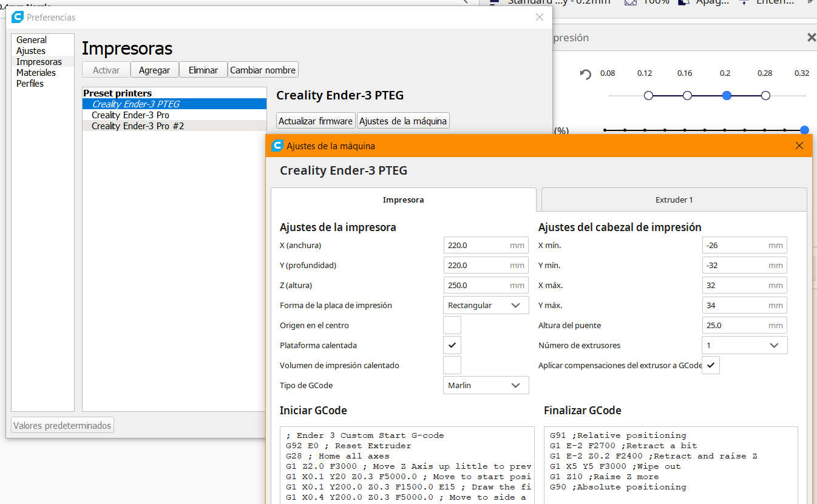Click the Agregar printer button
817x504 pixels.
[x=154, y=70]
